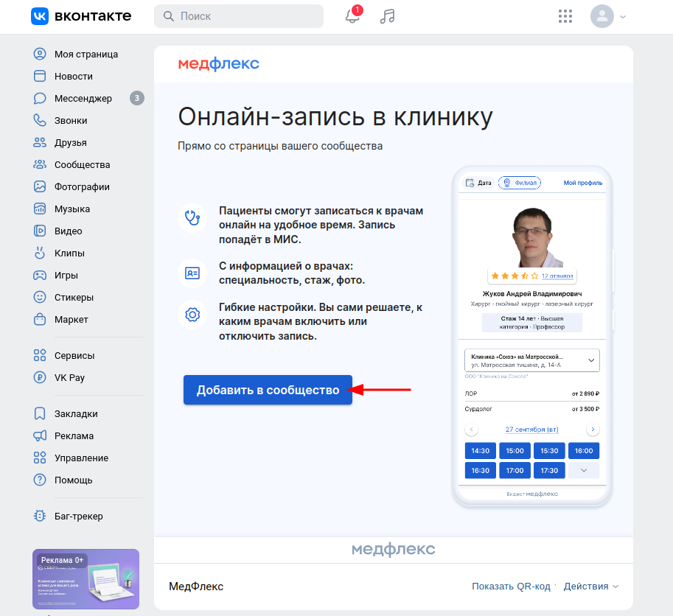
Task: Click the Моя страница icon
Action: tap(40, 54)
